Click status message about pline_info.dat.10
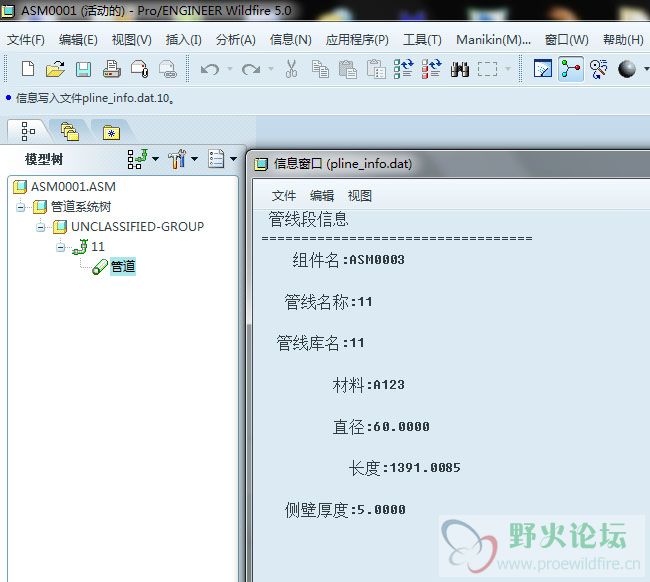650x582 pixels. pos(94,98)
